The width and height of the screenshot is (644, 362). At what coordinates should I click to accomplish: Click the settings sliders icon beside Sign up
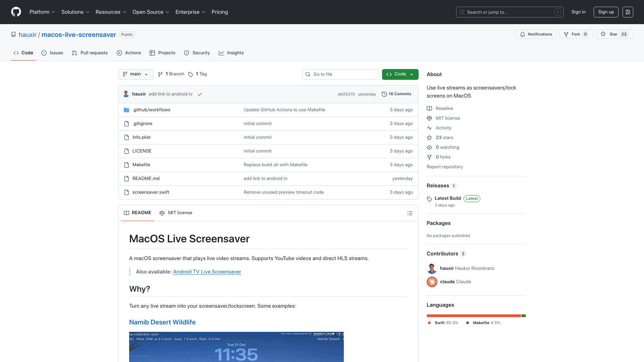click(628, 12)
